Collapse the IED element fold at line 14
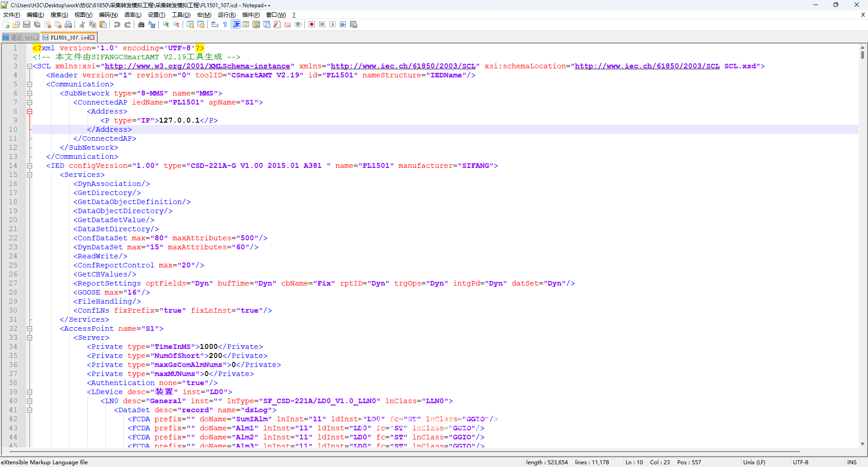The image size is (868, 467). 29,166
